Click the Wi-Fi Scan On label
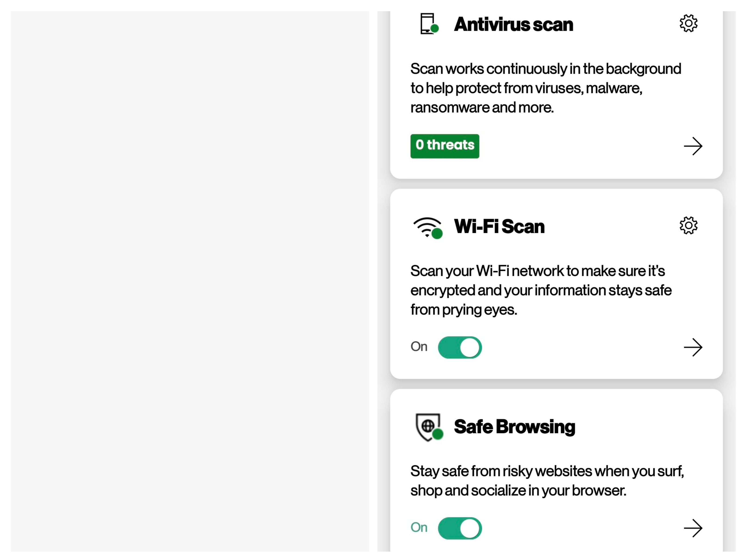The height and width of the screenshot is (560, 745). tap(419, 347)
